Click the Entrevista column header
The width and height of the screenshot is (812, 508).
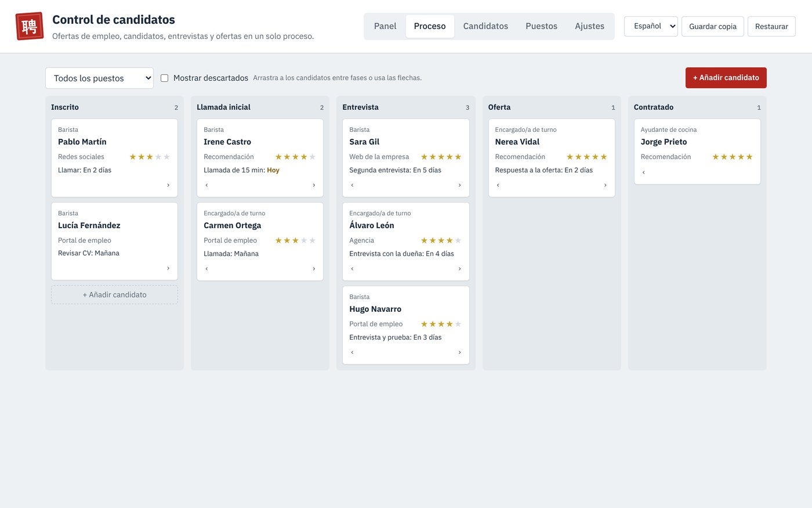pyautogui.click(x=360, y=107)
